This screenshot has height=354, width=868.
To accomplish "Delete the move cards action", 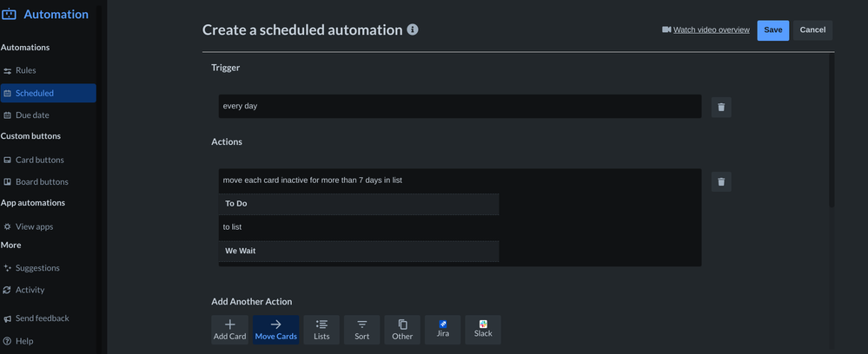I will (x=721, y=182).
